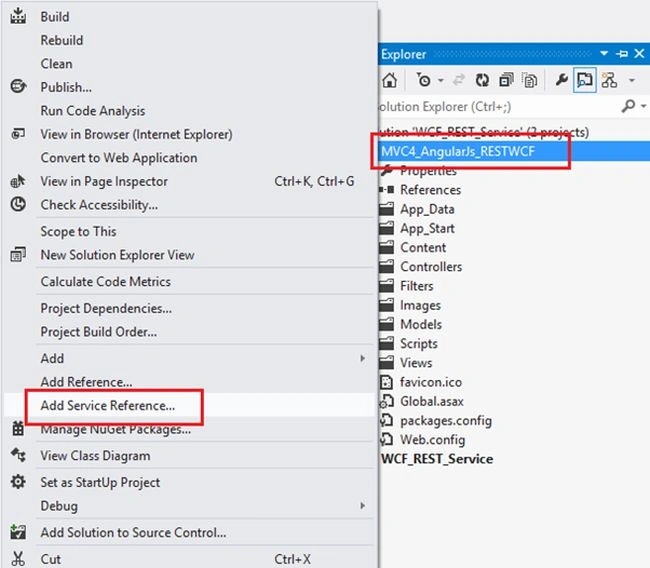This screenshot has height=568, width=650.
Task: Click the StartUp Project gear icon
Action: pyautogui.click(x=18, y=482)
